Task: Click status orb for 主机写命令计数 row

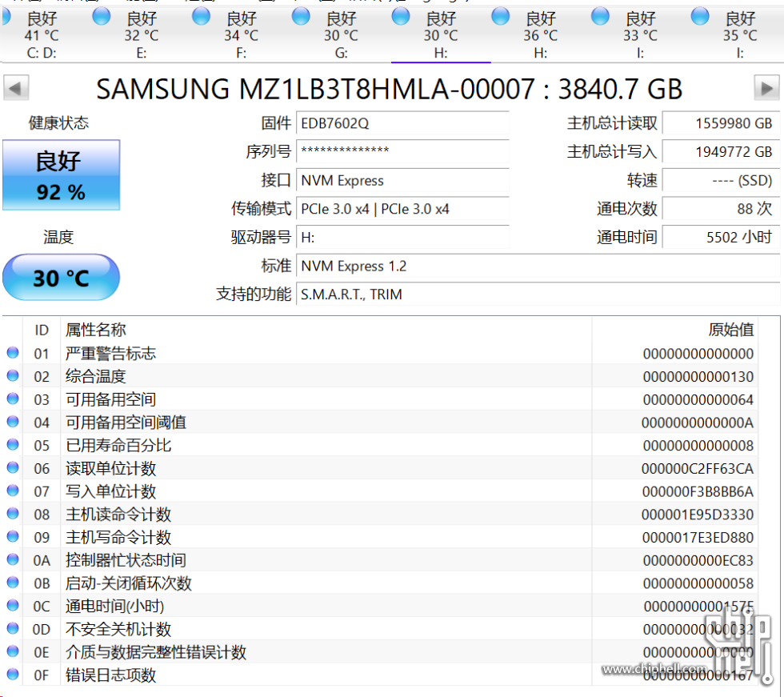Action: [x=13, y=537]
